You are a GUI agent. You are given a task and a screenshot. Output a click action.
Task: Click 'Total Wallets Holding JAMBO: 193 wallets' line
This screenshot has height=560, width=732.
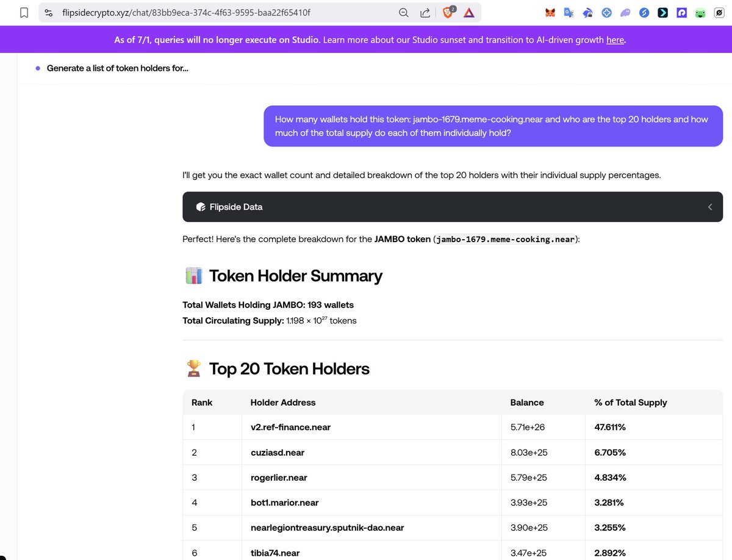click(268, 304)
